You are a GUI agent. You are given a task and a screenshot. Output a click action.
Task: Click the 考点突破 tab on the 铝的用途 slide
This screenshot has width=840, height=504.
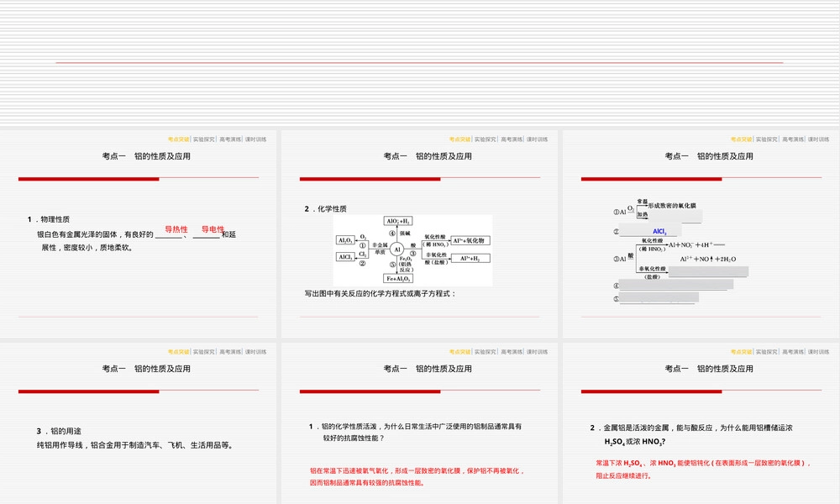tap(178, 352)
